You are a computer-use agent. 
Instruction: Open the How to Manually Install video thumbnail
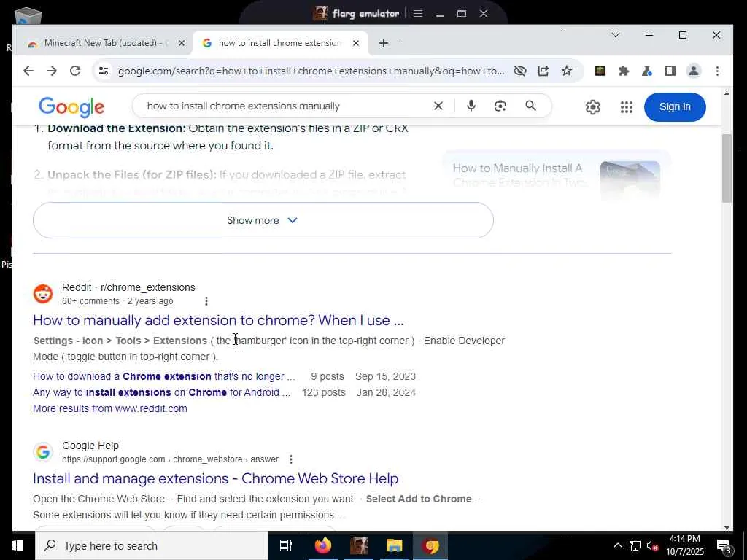tap(630, 180)
